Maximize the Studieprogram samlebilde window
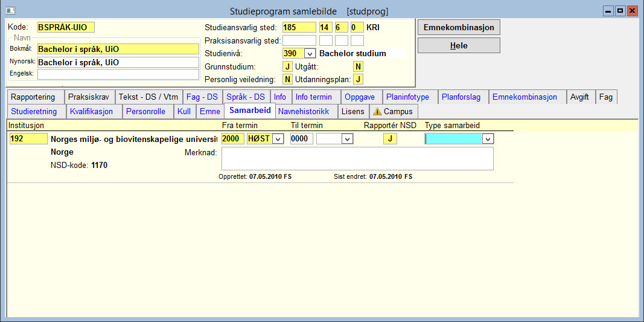Screen dimensions: 644x322 (620, 11)
